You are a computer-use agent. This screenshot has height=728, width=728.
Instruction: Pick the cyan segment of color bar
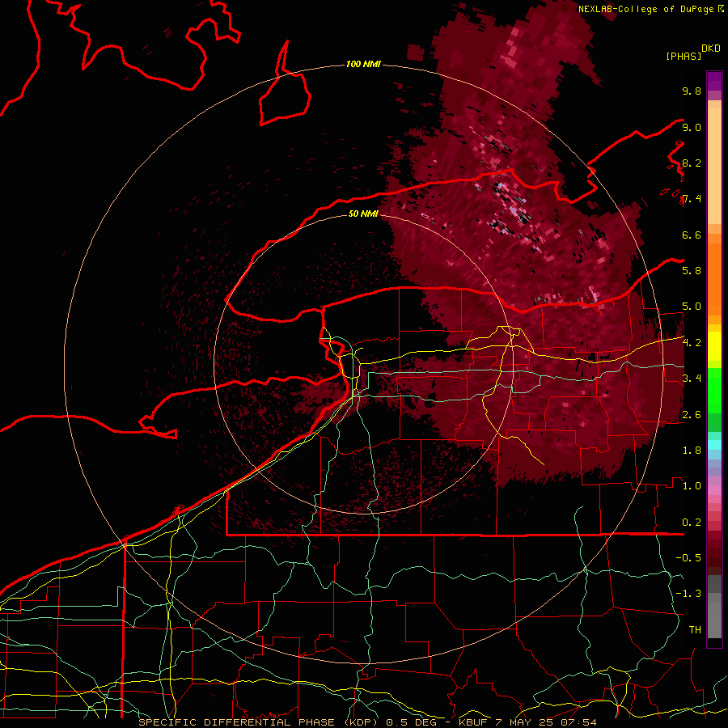[x=714, y=444]
